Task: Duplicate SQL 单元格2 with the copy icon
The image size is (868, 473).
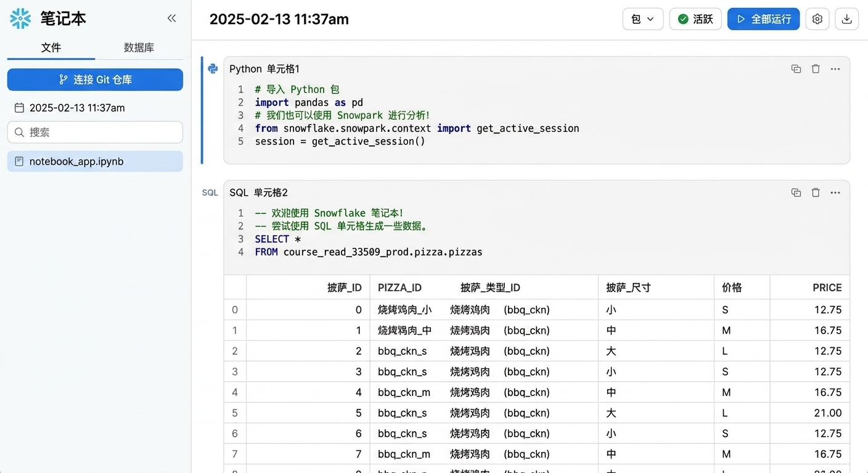Action: click(x=796, y=193)
